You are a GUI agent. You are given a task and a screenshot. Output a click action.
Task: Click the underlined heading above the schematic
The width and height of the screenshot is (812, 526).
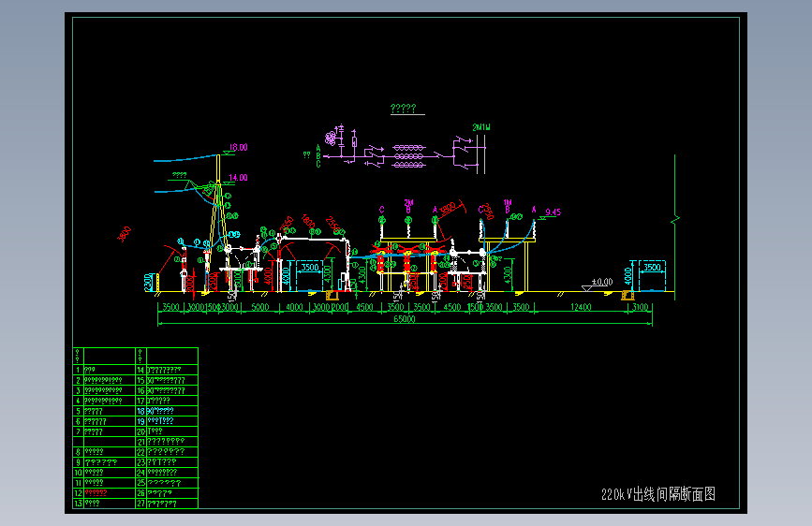coord(404,109)
